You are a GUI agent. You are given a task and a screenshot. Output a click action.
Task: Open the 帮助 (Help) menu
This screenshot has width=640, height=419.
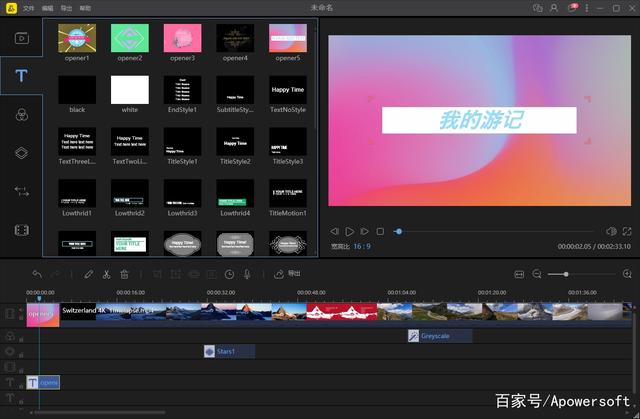[x=85, y=7]
